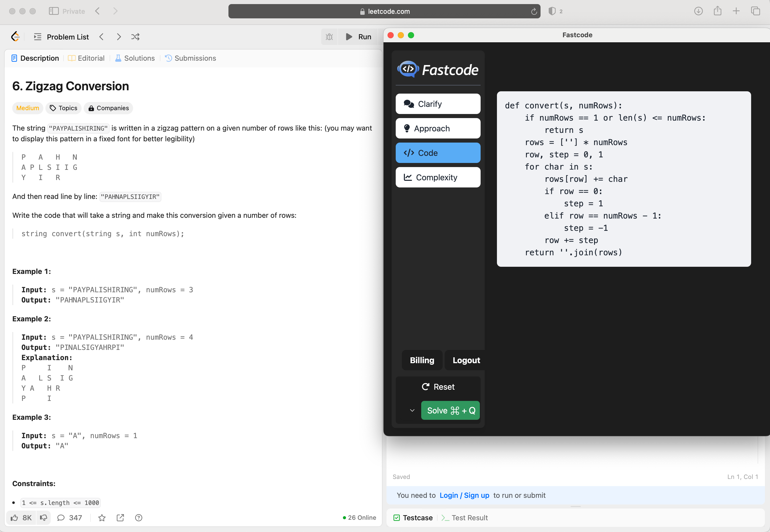This screenshot has width=770, height=532.
Task: Show Safari downloads
Action: [x=698, y=11]
